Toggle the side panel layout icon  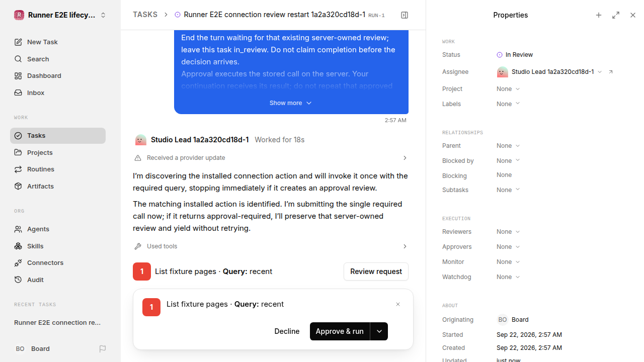(405, 15)
